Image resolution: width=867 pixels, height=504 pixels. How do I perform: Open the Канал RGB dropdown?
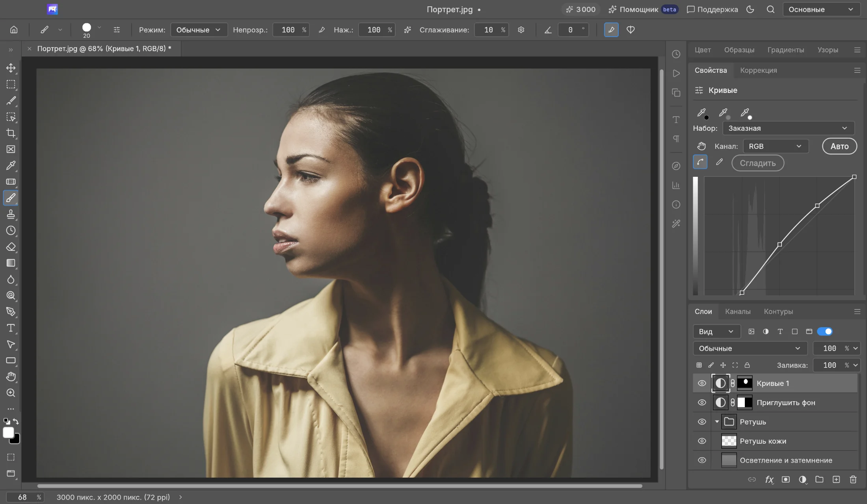click(776, 146)
